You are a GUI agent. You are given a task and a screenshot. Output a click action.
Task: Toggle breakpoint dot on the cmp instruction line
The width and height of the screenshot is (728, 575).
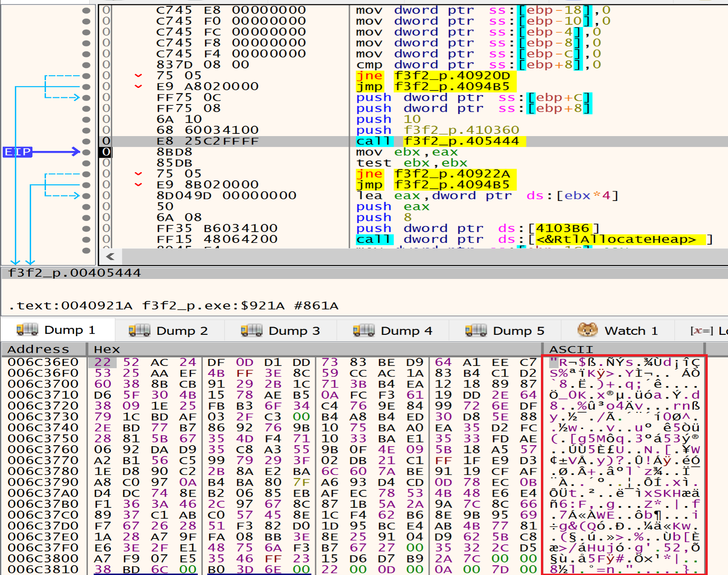point(86,65)
